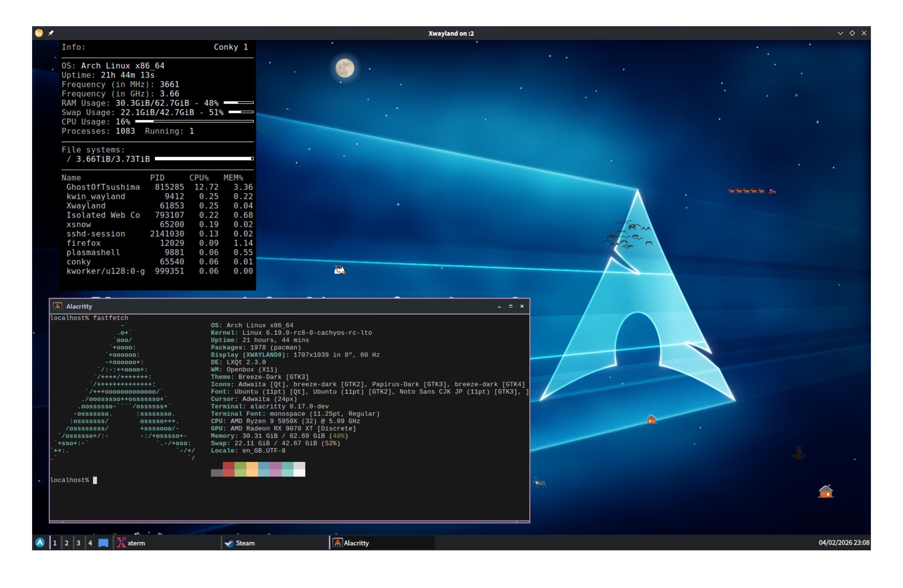The height and width of the screenshot is (588, 903).
Task: Click the red color block in fastfetch
Action: (x=228, y=469)
